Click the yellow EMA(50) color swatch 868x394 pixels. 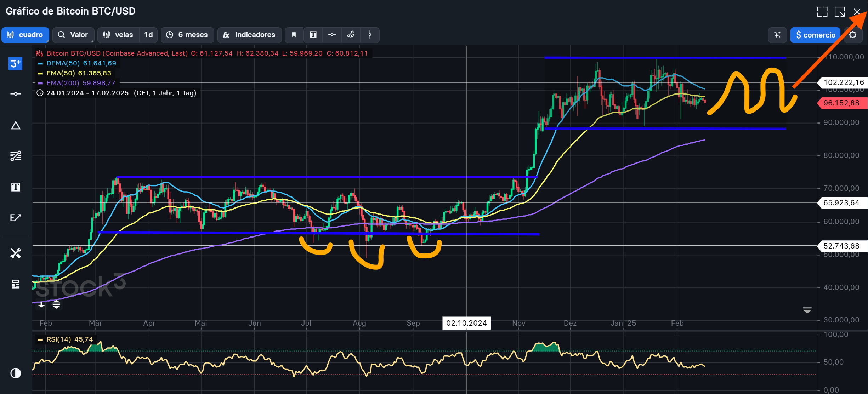point(40,73)
